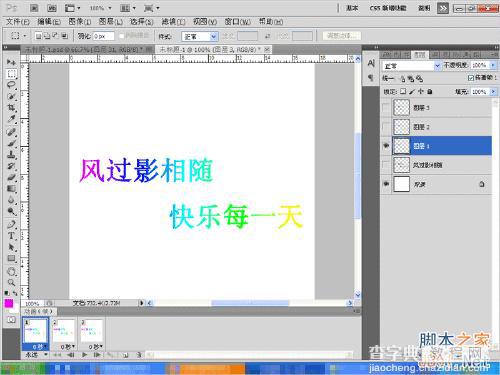500x375 pixels.
Task: Go to previous animation frame
Action: (x=70, y=355)
